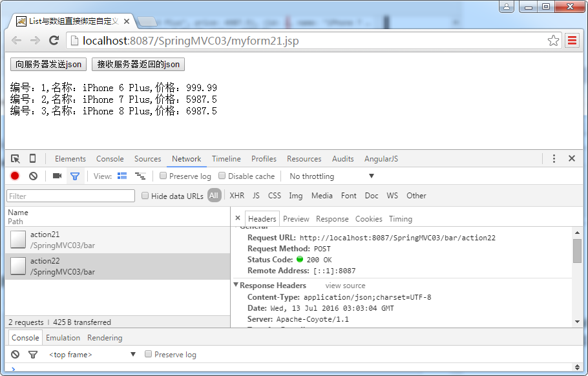Filter requests by Media
The height and width of the screenshot is (376, 588).
click(x=322, y=195)
